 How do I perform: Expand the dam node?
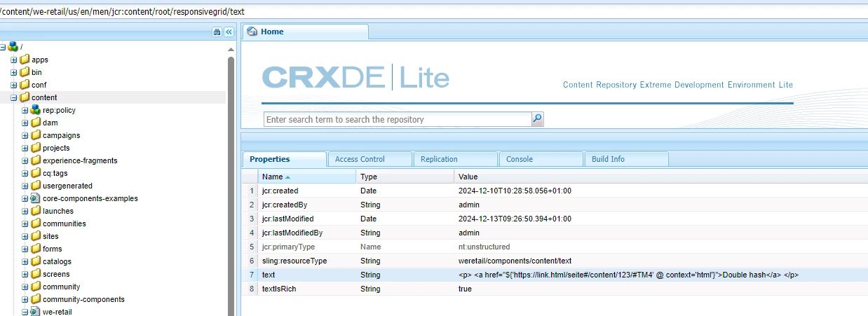pyautogui.click(x=25, y=123)
